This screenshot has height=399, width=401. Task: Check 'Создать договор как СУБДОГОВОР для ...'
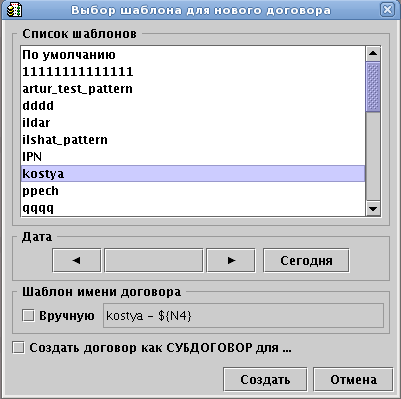[18, 348]
